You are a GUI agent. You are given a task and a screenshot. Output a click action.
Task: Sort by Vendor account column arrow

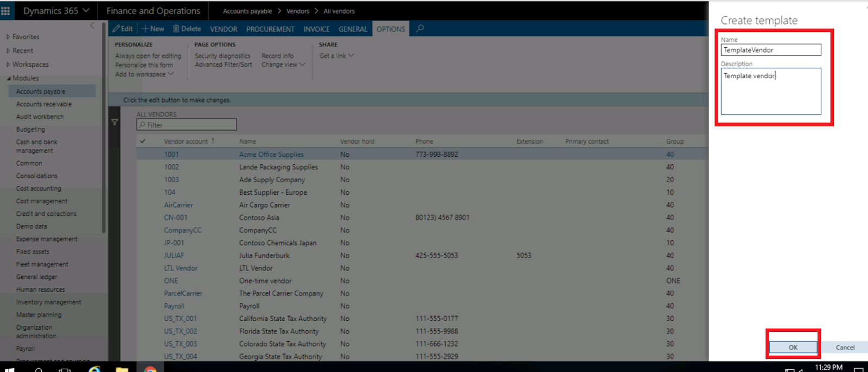pyautogui.click(x=213, y=140)
